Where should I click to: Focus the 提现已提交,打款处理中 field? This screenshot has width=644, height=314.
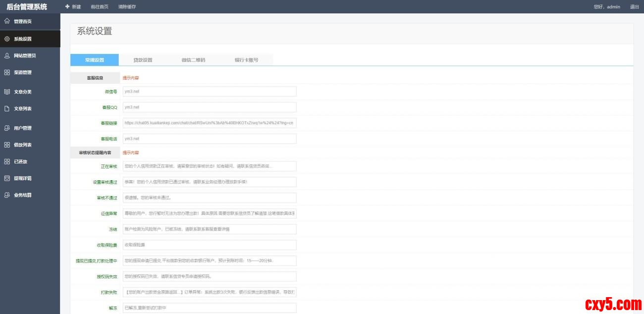[210, 261]
